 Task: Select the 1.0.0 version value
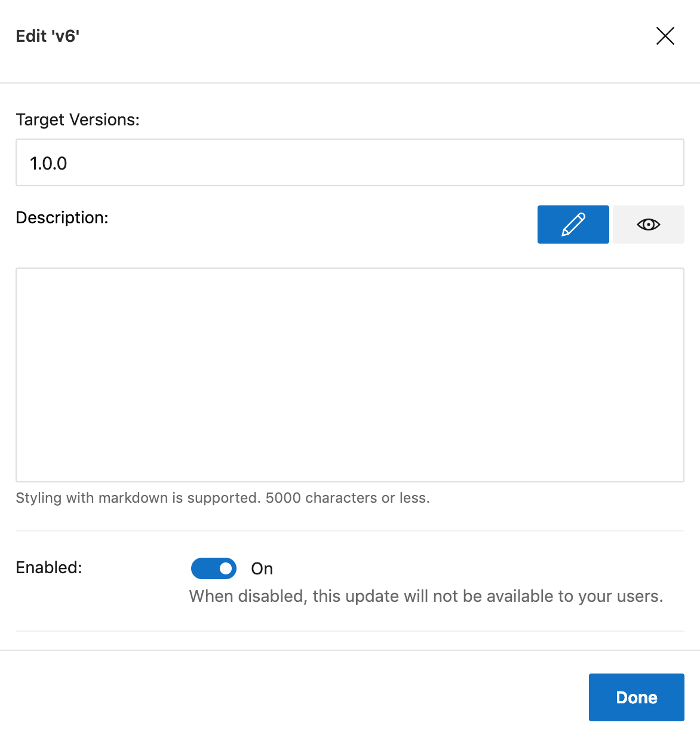coord(48,162)
